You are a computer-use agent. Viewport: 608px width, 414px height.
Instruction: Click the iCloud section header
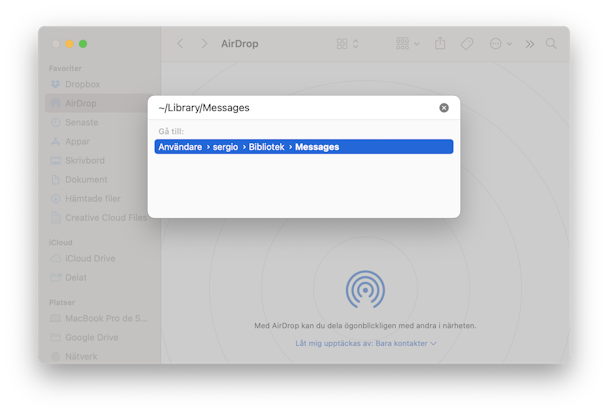click(x=60, y=242)
